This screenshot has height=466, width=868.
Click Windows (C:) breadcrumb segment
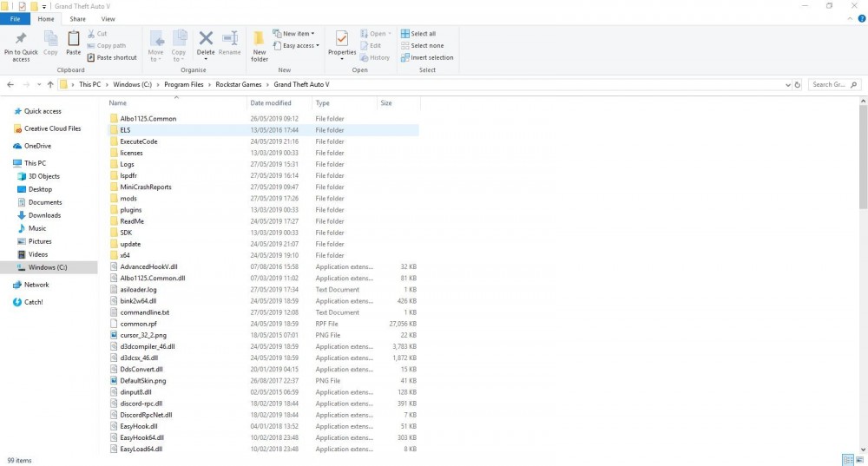(132, 85)
